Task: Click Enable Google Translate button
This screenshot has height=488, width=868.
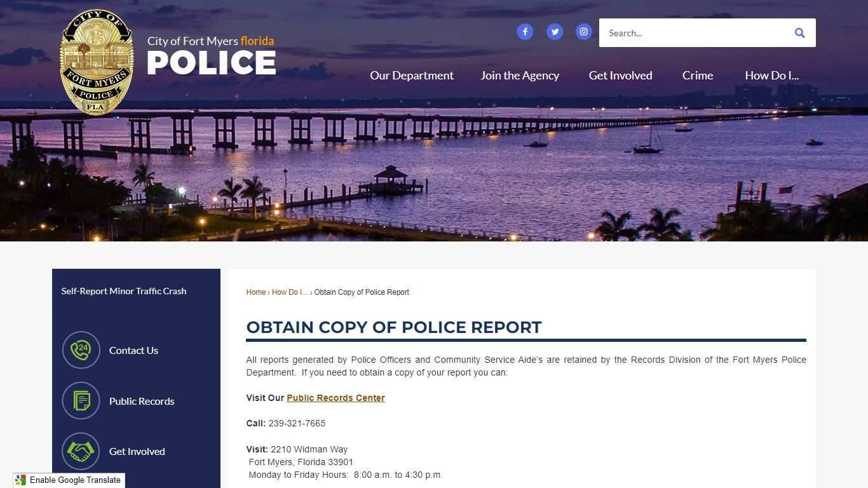Action: pyautogui.click(x=69, y=480)
